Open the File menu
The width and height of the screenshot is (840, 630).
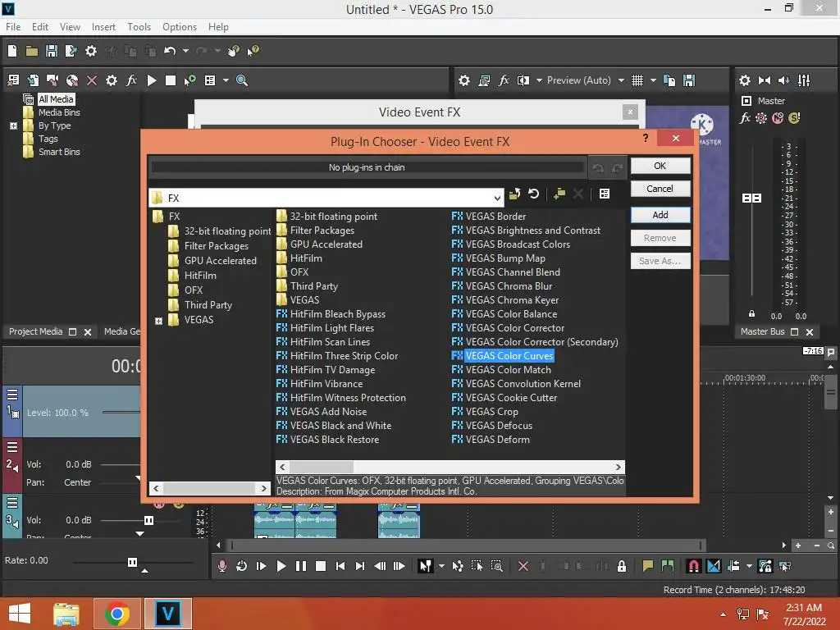[13, 27]
